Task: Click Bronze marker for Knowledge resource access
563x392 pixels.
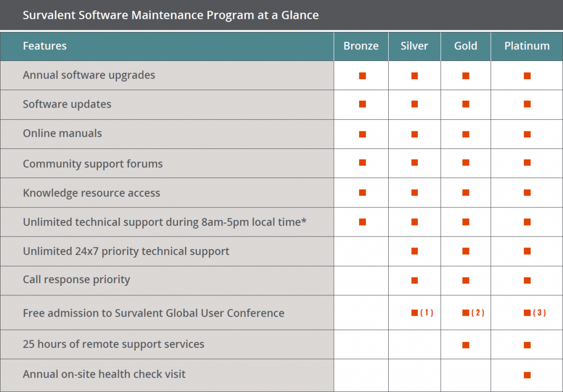Action: click(362, 193)
